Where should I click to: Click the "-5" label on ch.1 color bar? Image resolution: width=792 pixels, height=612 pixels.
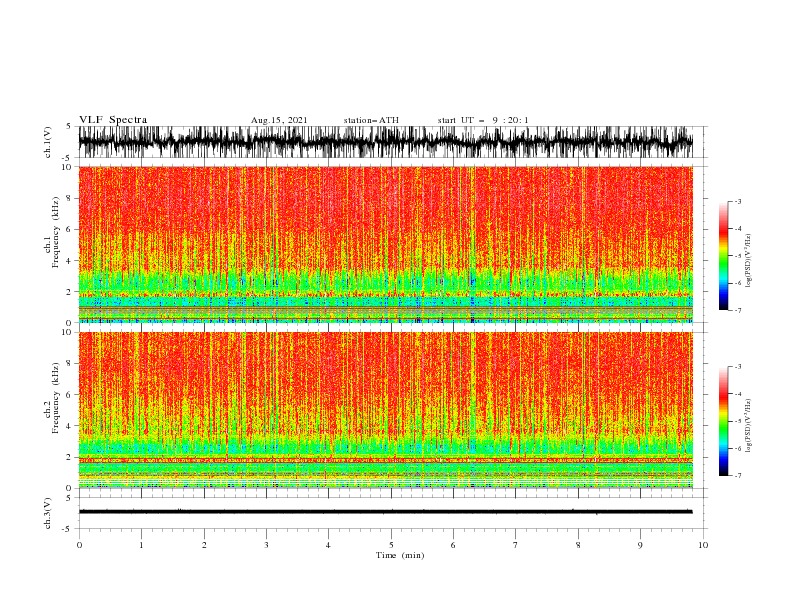click(737, 256)
